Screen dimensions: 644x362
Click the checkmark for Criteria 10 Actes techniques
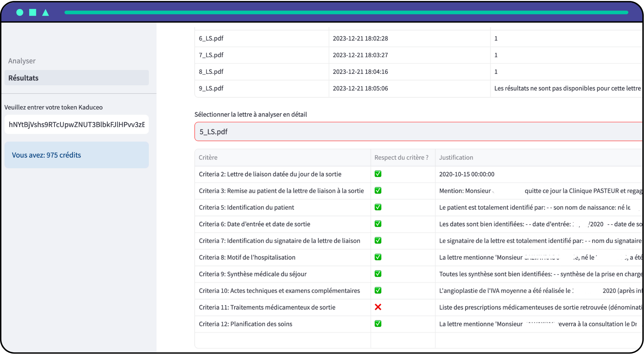pos(378,290)
